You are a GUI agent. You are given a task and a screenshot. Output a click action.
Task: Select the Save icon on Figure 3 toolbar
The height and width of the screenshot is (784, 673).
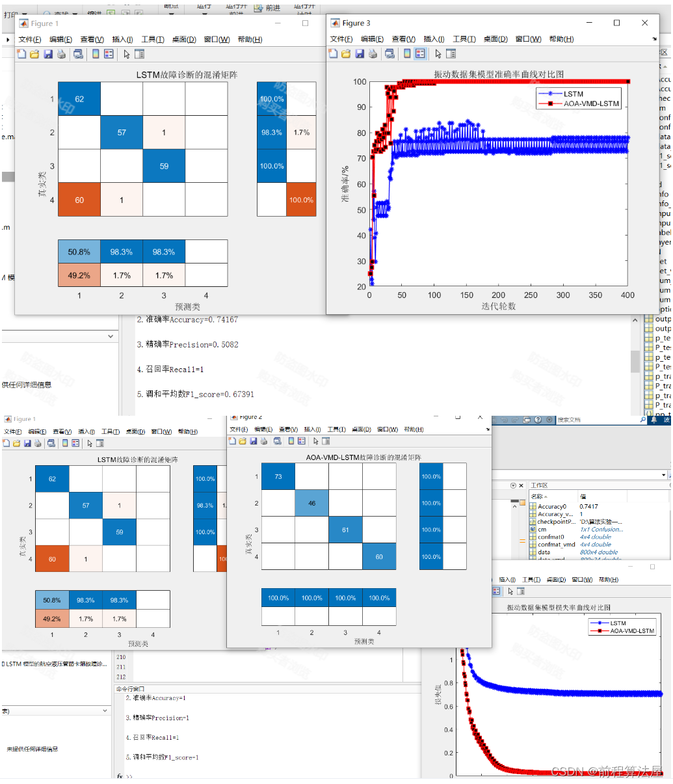(359, 54)
